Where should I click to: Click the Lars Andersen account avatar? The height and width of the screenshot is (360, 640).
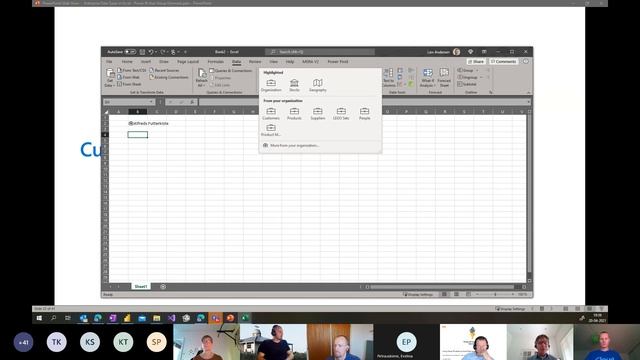click(456, 52)
